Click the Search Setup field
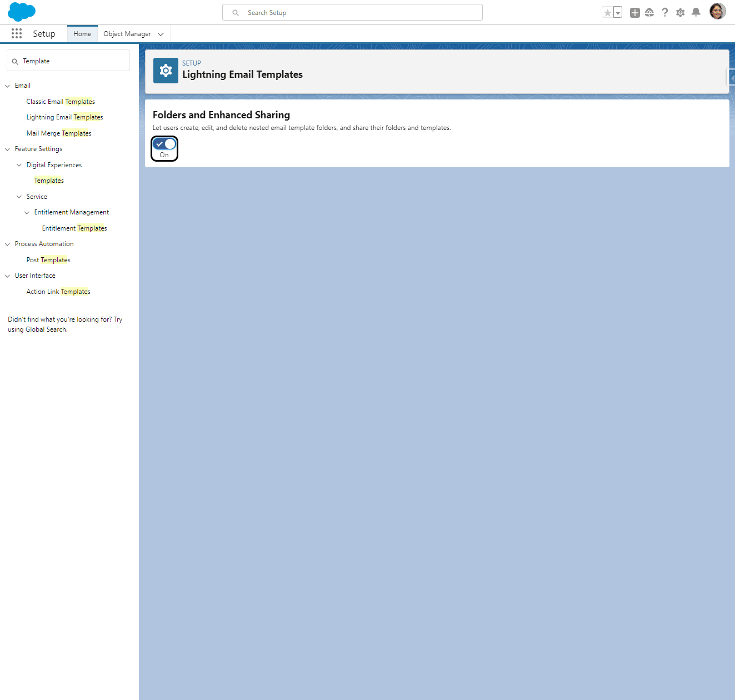This screenshot has width=735, height=700. pos(352,12)
